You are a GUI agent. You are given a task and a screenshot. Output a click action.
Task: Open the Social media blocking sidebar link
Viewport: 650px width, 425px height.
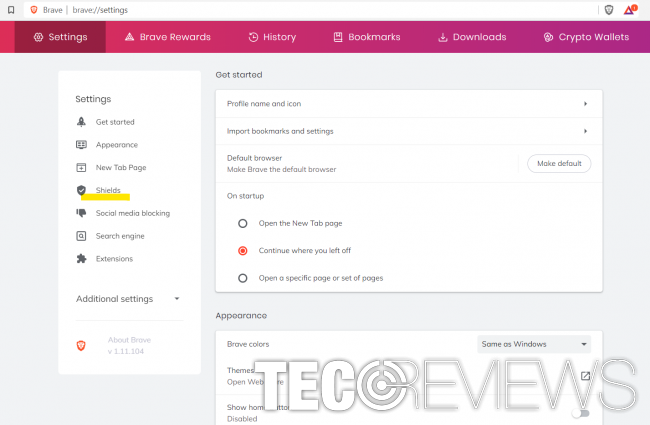tap(133, 213)
